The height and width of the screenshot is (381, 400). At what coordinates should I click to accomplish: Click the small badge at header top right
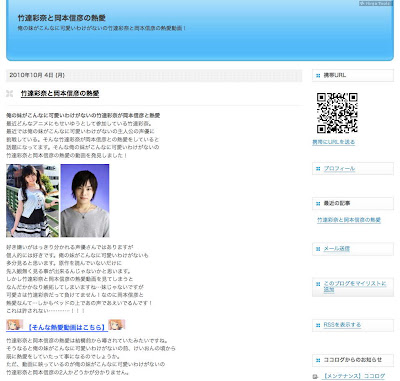pyautogui.click(x=375, y=3)
